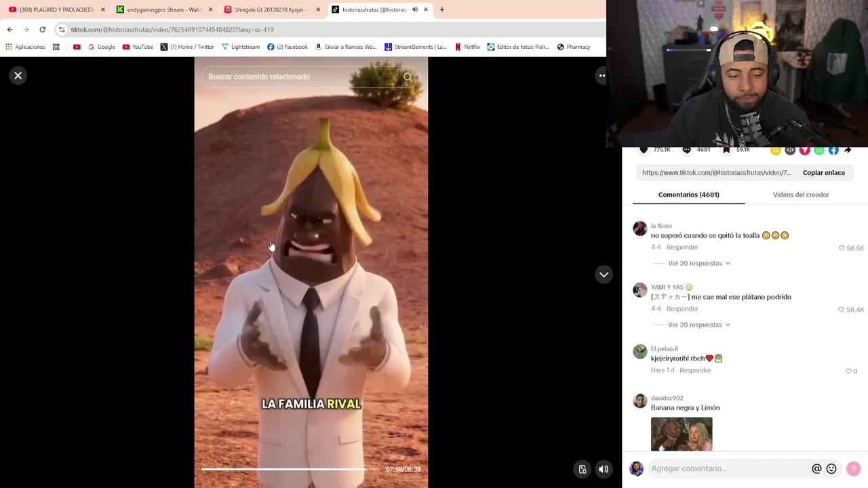The image size is (868, 488).
Task: Click the search magnifier in related content bar
Action: click(408, 77)
